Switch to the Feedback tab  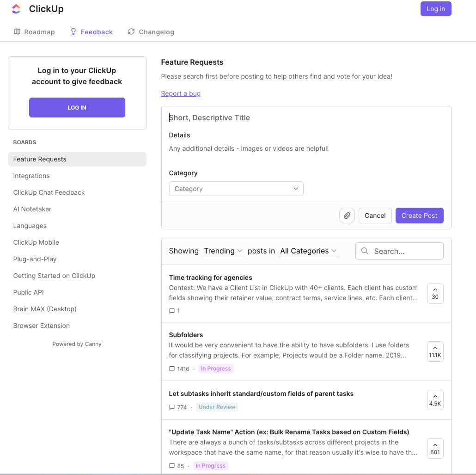coord(92,32)
